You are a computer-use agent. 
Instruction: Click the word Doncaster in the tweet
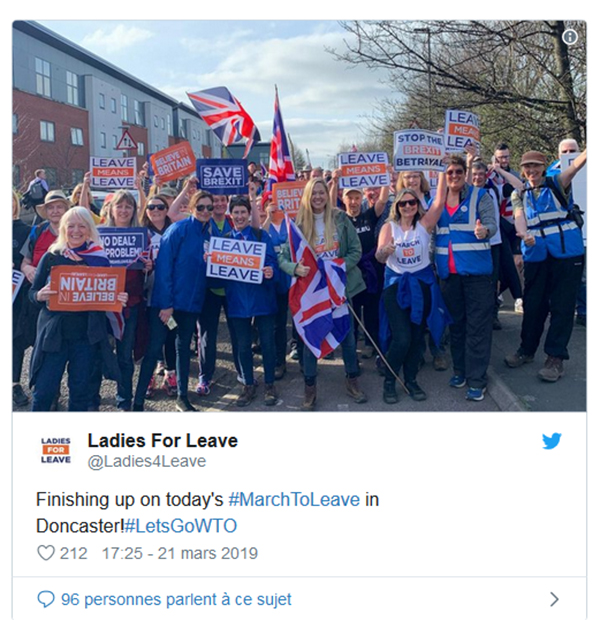click(x=80, y=526)
